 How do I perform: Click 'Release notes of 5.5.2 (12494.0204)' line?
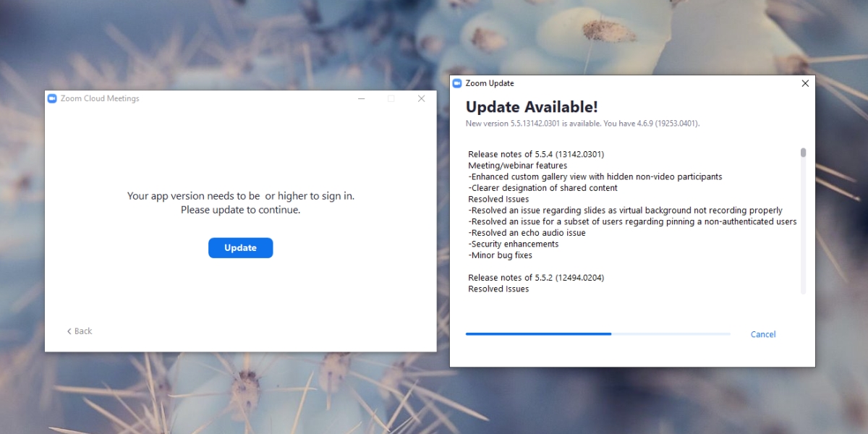coord(536,278)
